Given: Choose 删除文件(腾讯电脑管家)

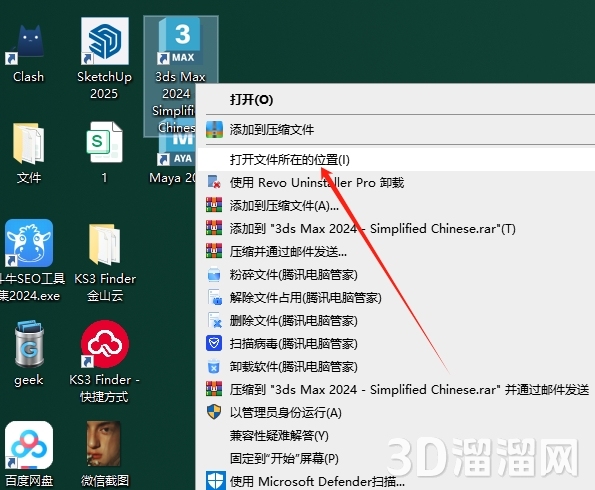Looking at the screenshot, I should coord(396,321).
